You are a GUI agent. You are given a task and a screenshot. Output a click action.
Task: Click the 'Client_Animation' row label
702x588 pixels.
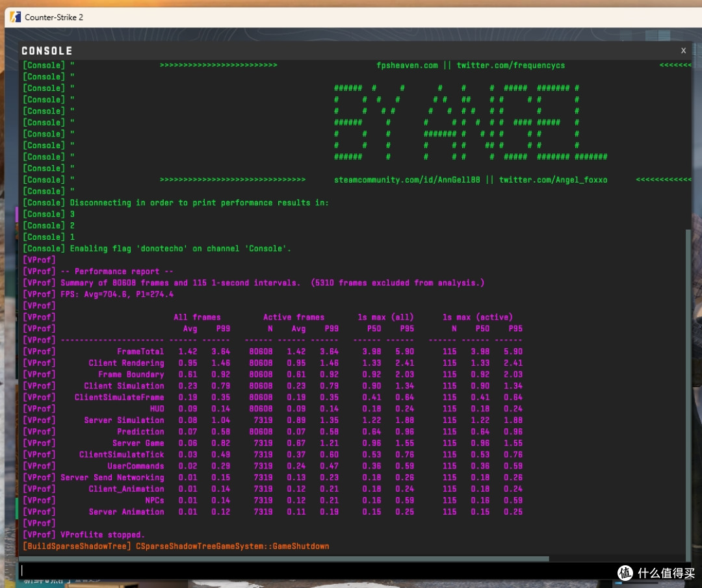[x=126, y=489]
